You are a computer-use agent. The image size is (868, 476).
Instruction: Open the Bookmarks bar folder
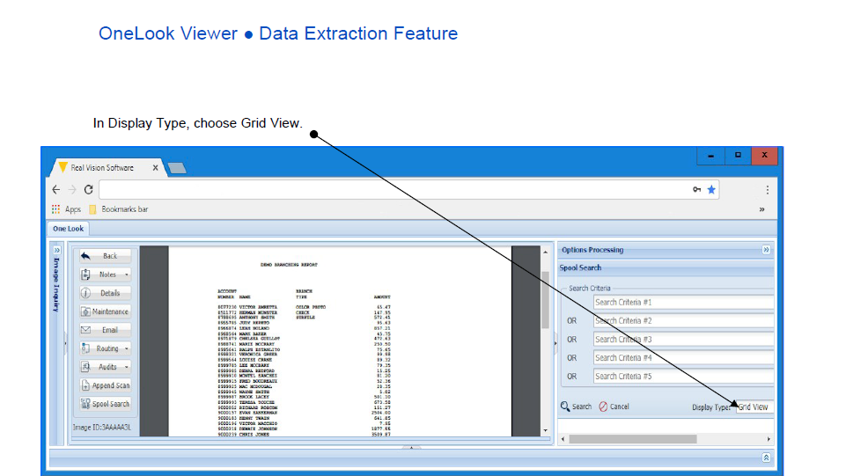[119, 209]
